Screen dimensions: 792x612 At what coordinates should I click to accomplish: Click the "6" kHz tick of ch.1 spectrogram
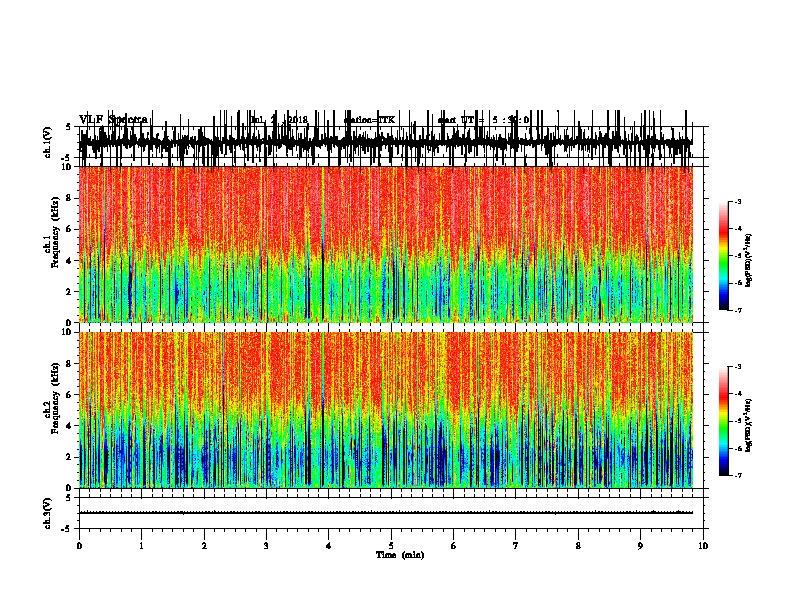(x=70, y=230)
